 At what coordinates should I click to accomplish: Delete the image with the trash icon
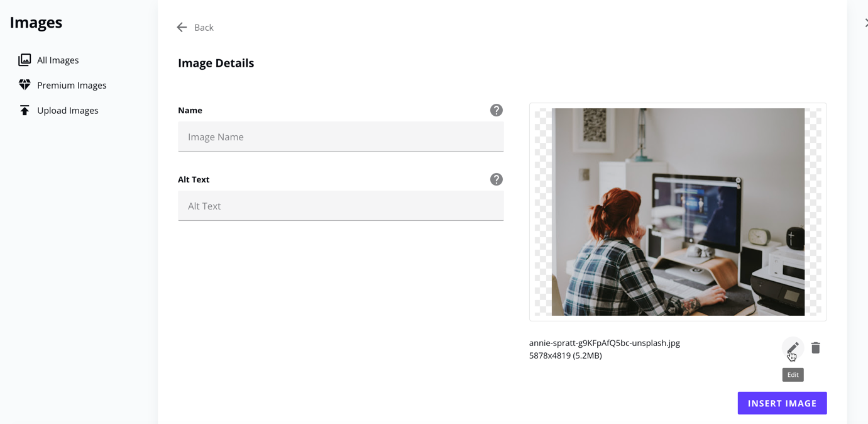[816, 348]
